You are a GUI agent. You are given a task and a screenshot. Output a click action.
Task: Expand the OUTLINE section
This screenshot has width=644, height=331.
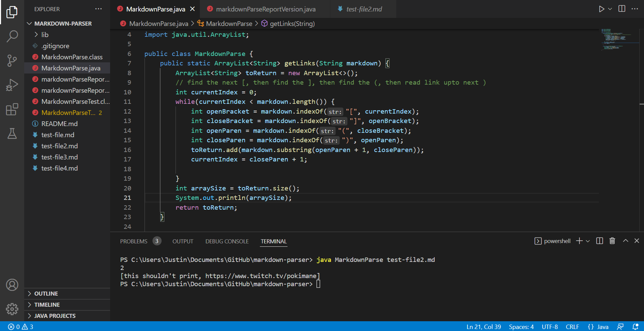pos(46,294)
